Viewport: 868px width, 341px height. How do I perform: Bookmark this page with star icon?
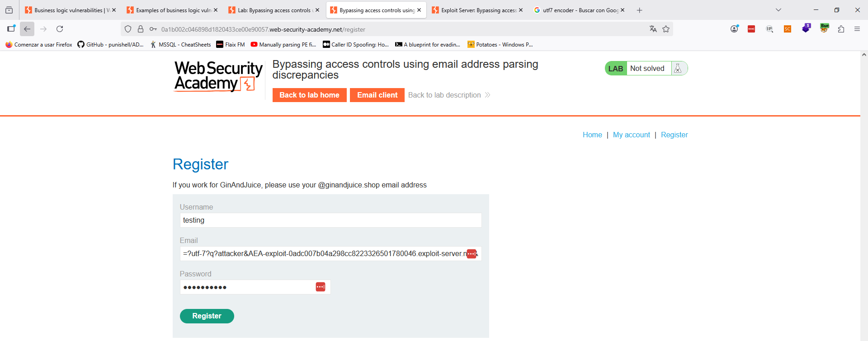[666, 29]
